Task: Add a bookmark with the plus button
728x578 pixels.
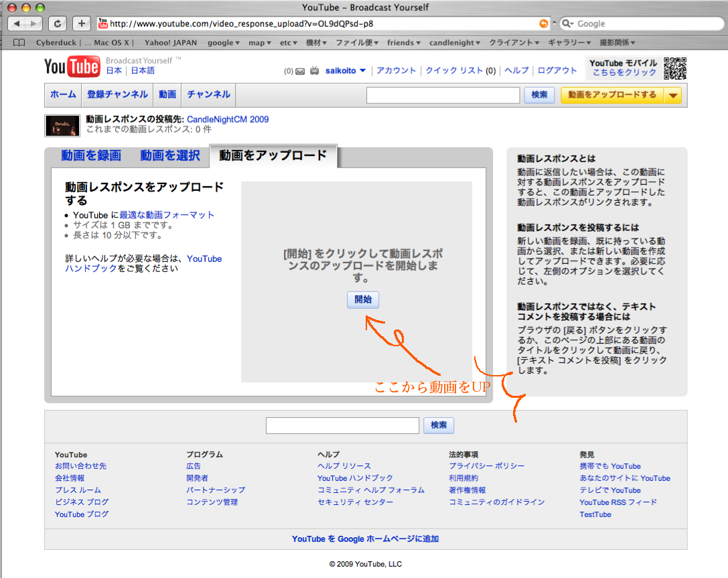Action: (x=81, y=23)
